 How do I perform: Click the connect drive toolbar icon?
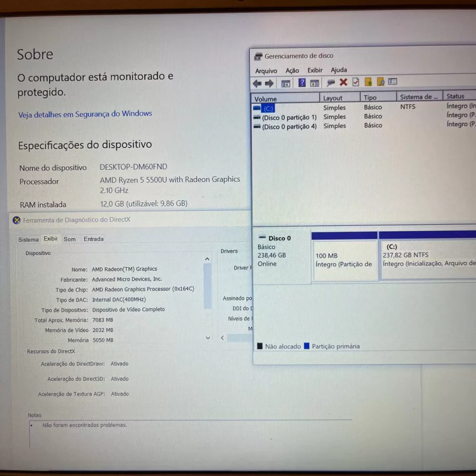click(x=330, y=83)
